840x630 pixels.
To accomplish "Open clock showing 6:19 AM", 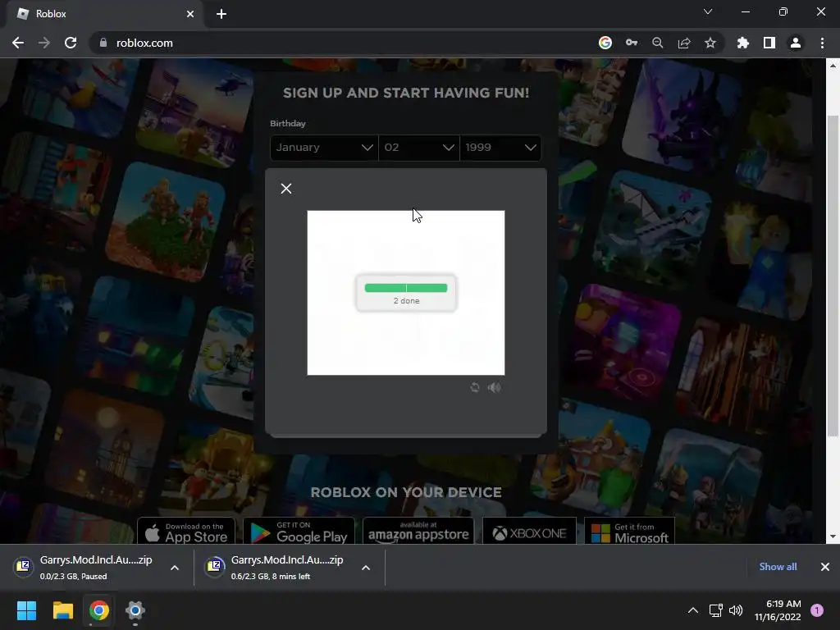I will [778, 610].
